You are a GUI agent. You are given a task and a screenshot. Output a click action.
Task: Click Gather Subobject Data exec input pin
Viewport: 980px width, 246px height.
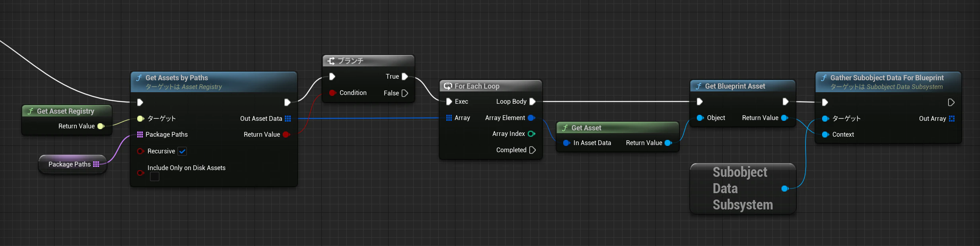825,103
